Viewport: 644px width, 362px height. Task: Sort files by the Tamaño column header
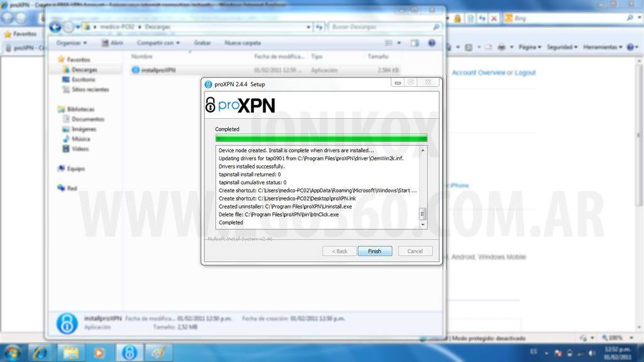[x=378, y=57]
